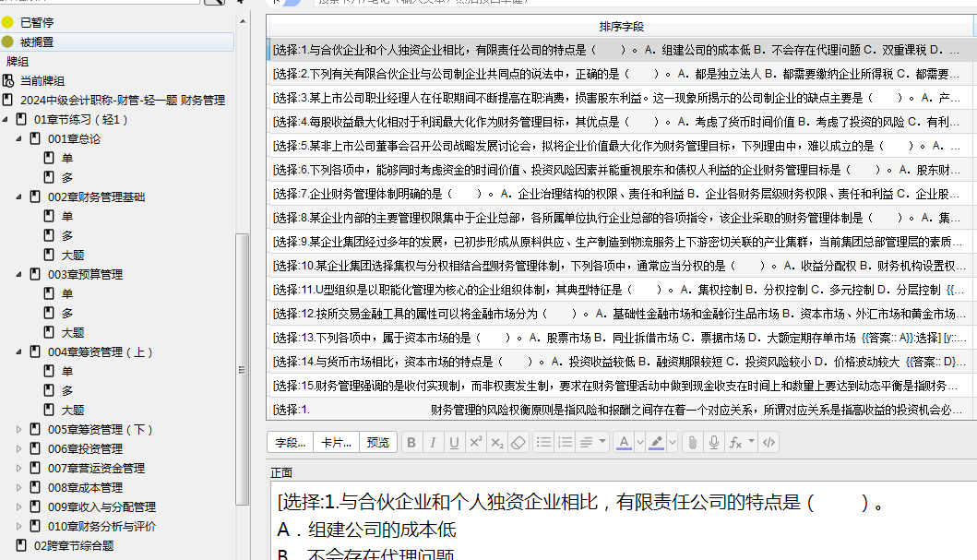Viewport: 977px width, 560px height.
Task: Click the deck icon beside 02跨章节综合题
Action: point(22,545)
